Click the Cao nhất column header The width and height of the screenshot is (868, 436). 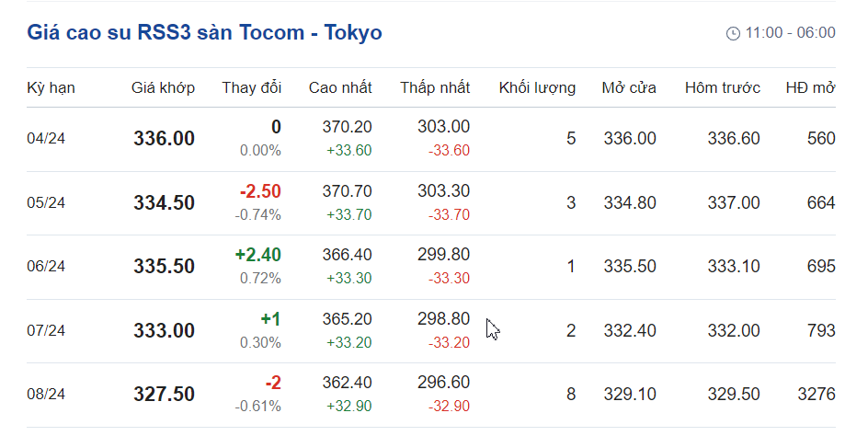pos(340,88)
